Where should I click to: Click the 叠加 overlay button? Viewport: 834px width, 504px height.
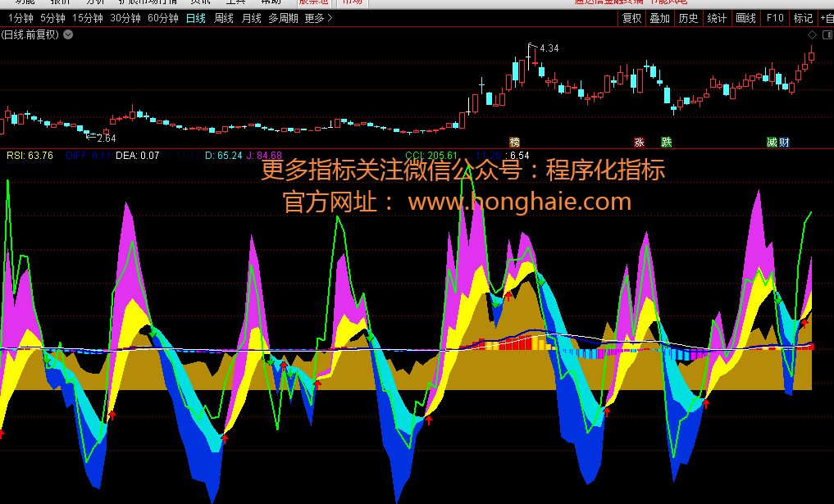pos(659,18)
